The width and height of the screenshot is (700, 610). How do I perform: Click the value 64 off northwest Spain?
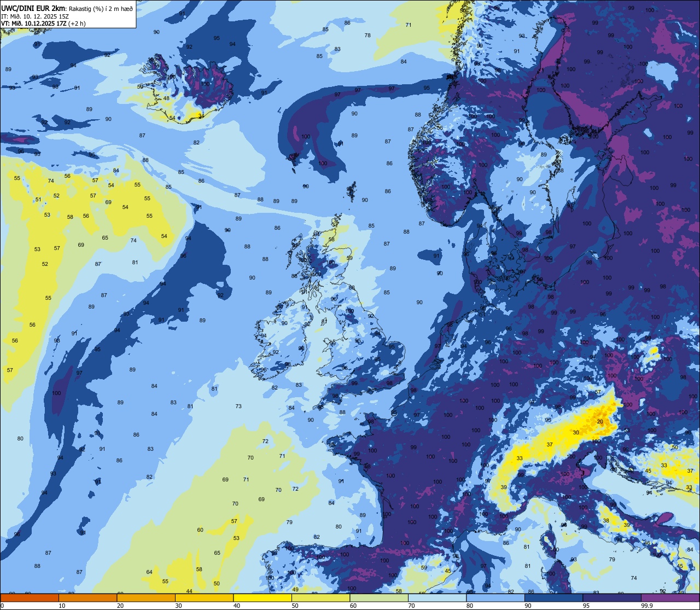[x=149, y=572]
